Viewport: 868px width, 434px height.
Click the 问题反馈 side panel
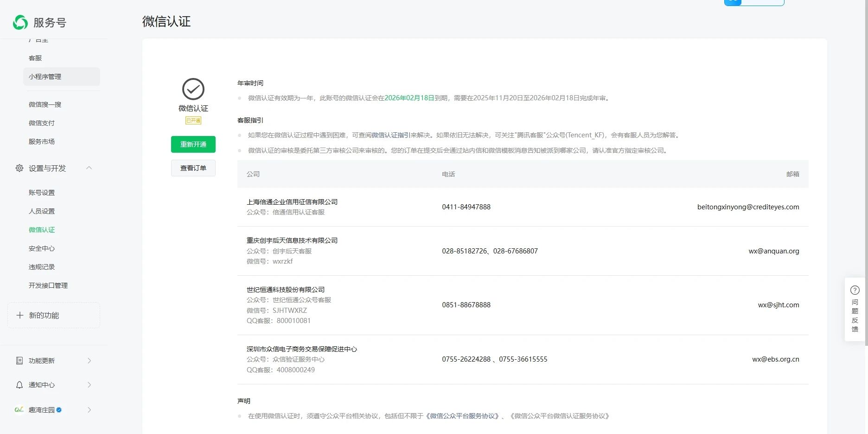pos(855,310)
